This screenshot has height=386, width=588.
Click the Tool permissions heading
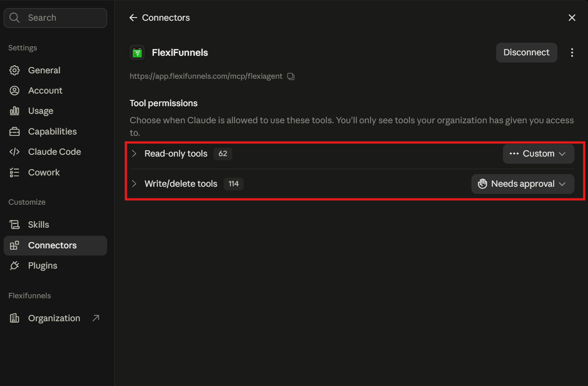[163, 103]
